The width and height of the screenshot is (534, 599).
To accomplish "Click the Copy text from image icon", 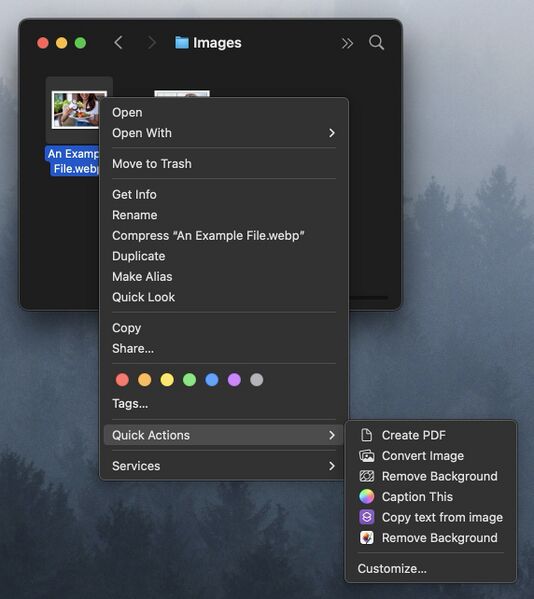I will click(367, 517).
